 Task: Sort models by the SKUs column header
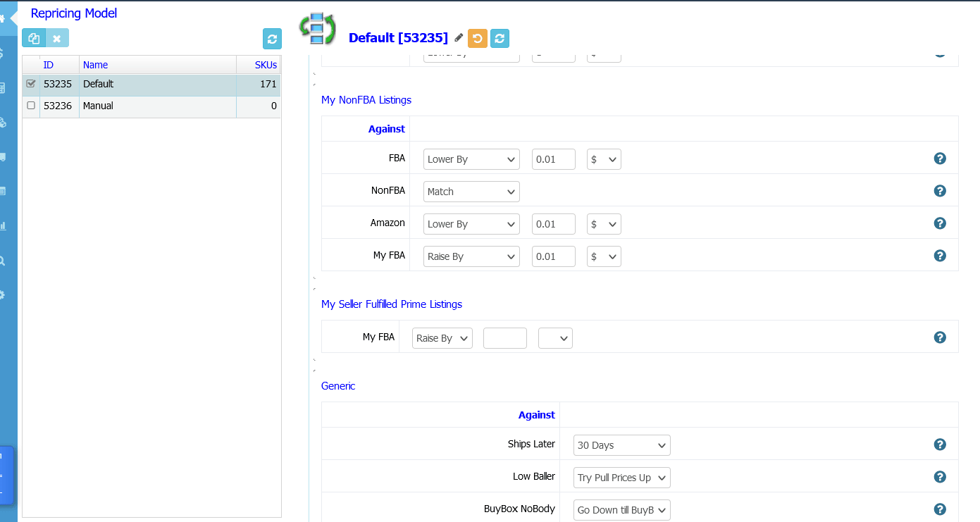(x=266, y=64)
